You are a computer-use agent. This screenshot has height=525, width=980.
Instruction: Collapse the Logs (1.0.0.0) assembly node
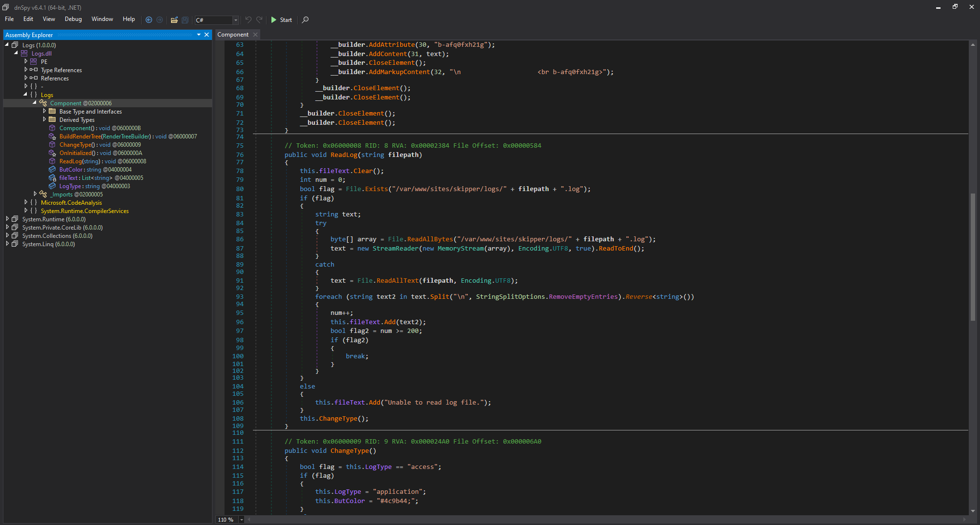coord(7,45)
